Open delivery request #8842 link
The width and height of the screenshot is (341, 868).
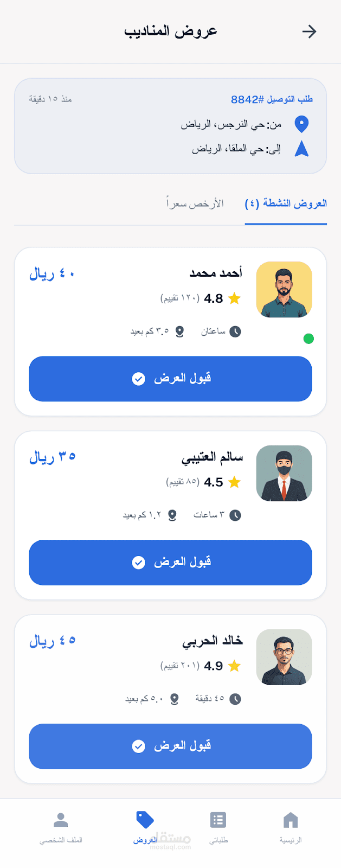272,99
